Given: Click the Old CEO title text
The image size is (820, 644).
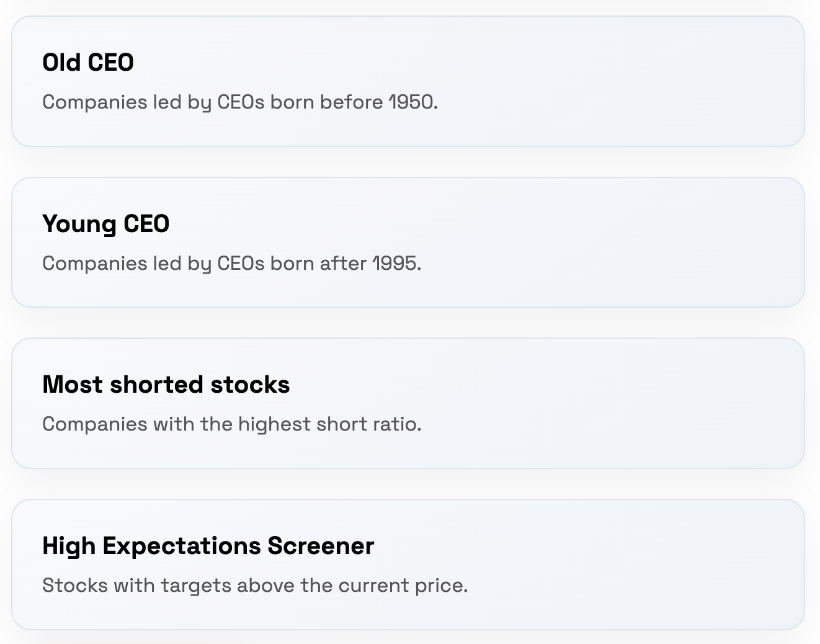Looking at the screenshot, I should 87,62.
